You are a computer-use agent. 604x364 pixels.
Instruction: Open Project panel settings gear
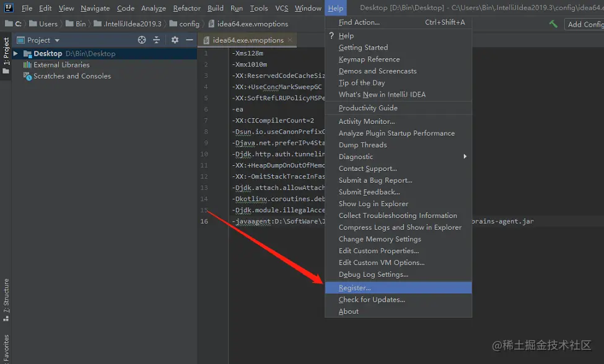(175, 40)
